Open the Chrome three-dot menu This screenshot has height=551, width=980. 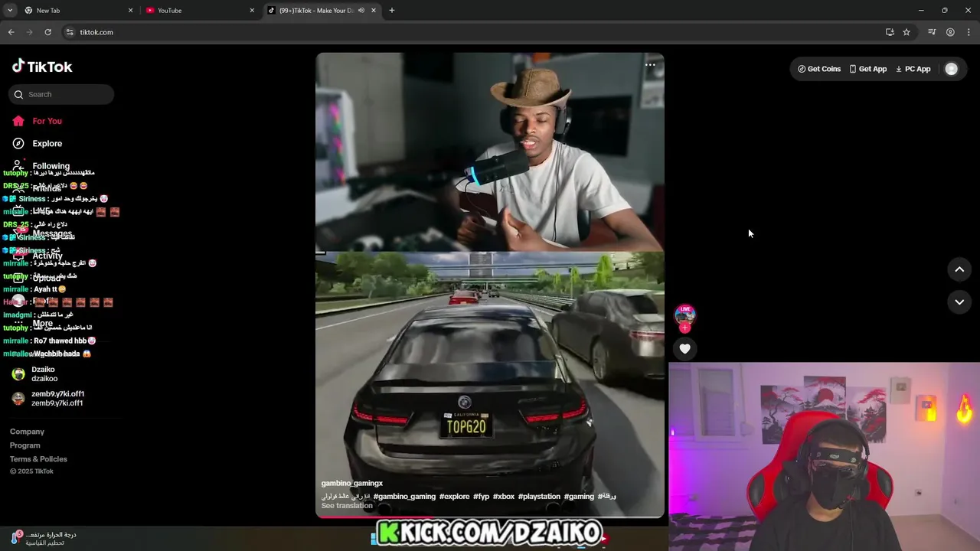969,32
